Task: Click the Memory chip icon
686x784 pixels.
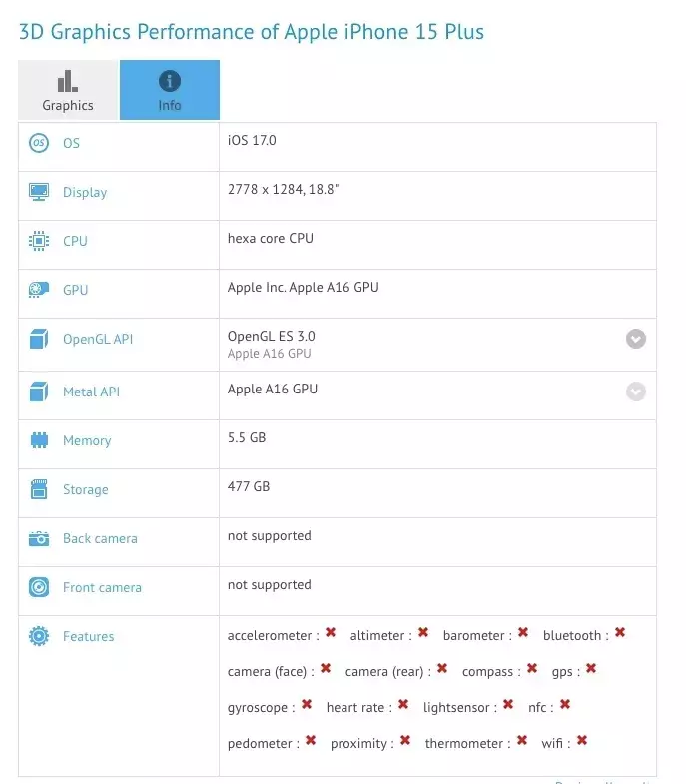Action: pos(39,440)
